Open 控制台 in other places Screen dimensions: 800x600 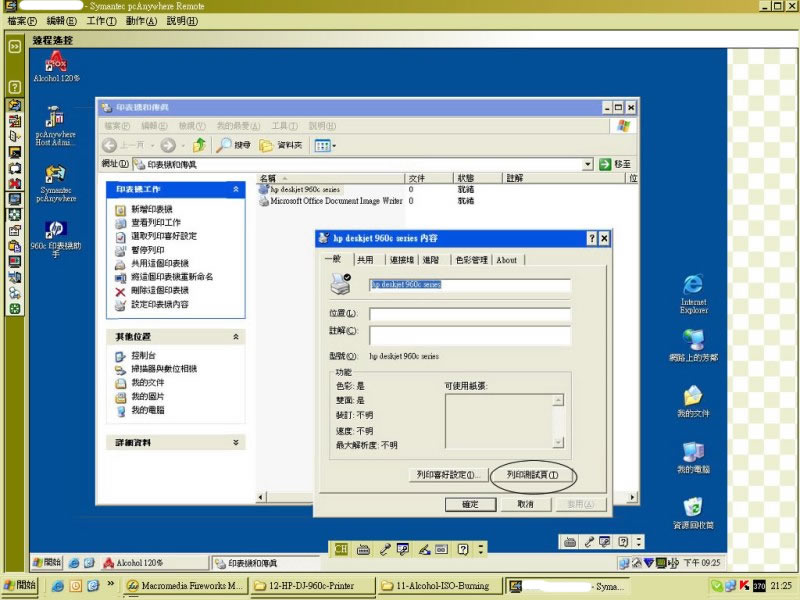143,356
